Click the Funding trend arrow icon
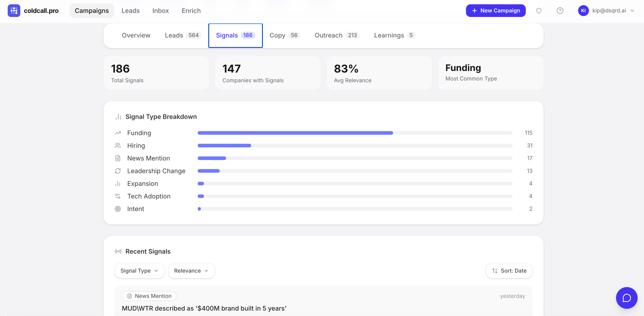 [x=118, y=133]
